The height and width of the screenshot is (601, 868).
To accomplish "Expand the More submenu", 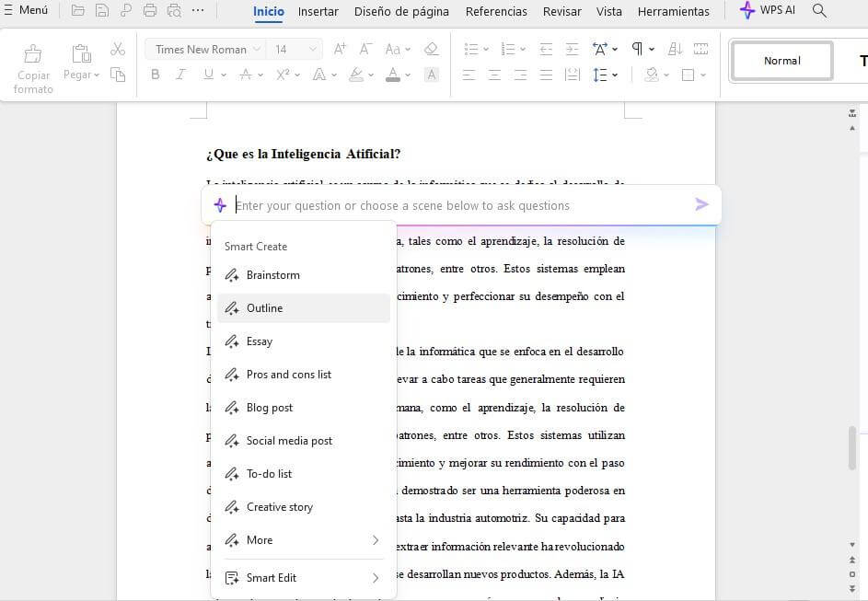I will [304, 540].
